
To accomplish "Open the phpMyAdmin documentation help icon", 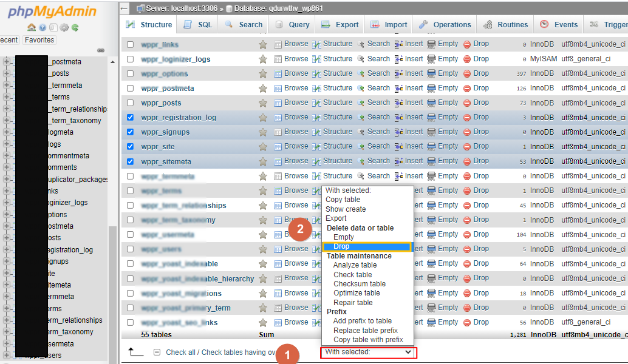I will click(x=43, y=27).
